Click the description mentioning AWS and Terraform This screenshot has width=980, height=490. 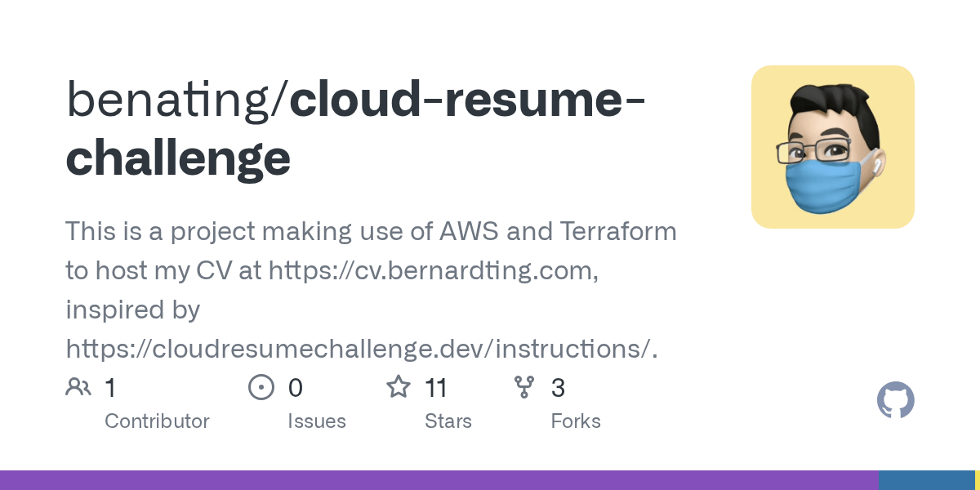click(371, 291)
